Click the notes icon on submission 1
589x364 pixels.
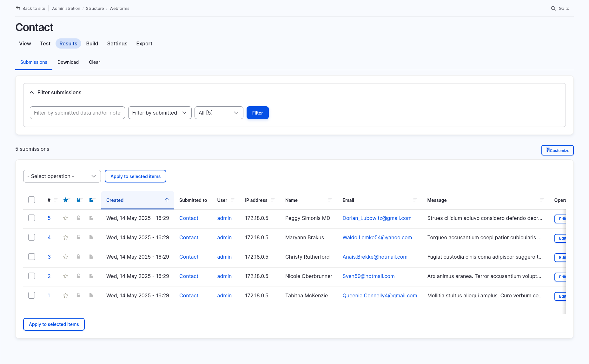(91, 295)
